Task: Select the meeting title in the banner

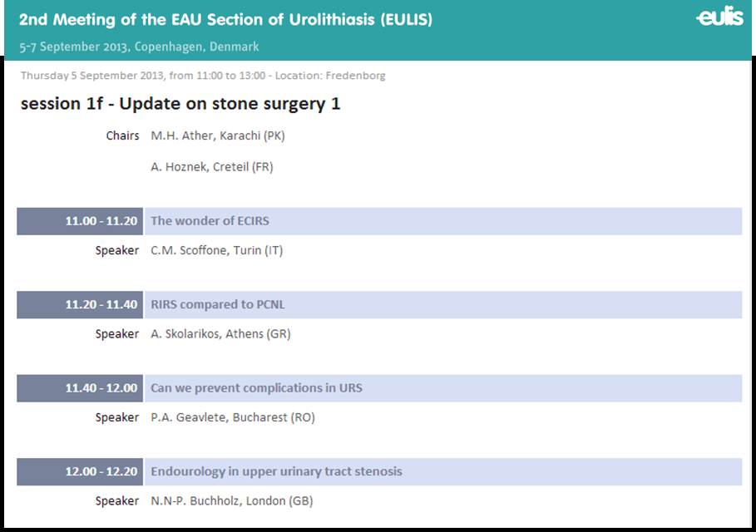Action: pos(225,19)
